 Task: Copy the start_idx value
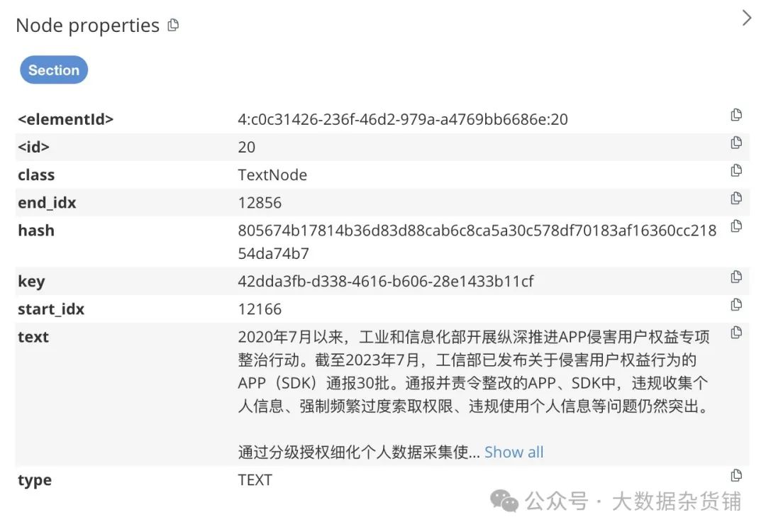point(736,305)
